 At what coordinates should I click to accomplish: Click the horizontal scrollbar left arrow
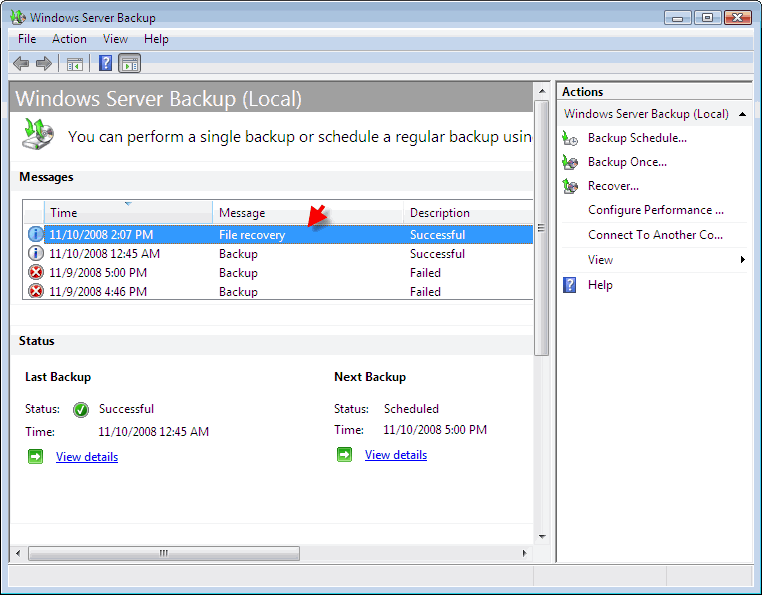coord(18,553)
